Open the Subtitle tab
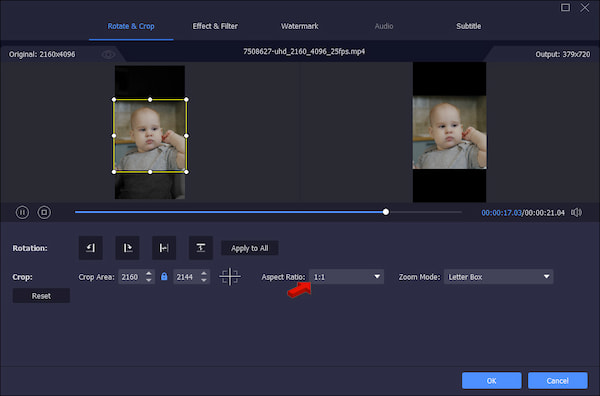Viewport: 600px width, 396px height. click(468, 26)
